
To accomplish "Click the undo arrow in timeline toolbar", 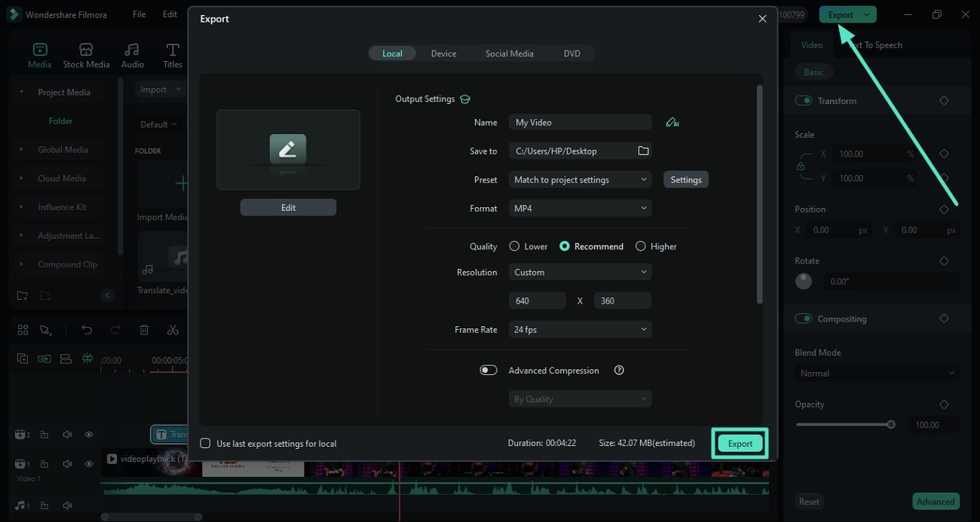I will [87, 330].
